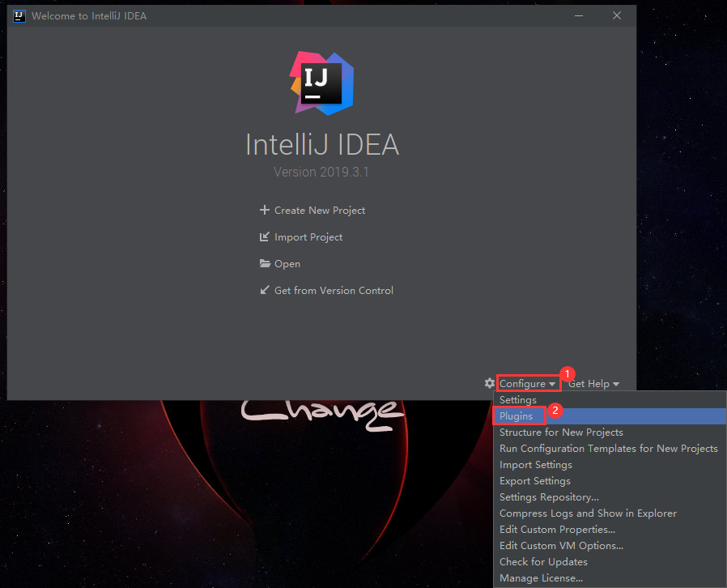The width and height of the screenshot is (727, 588).
Task: Choose Plugins in the Configure menu
Action: 610,416
